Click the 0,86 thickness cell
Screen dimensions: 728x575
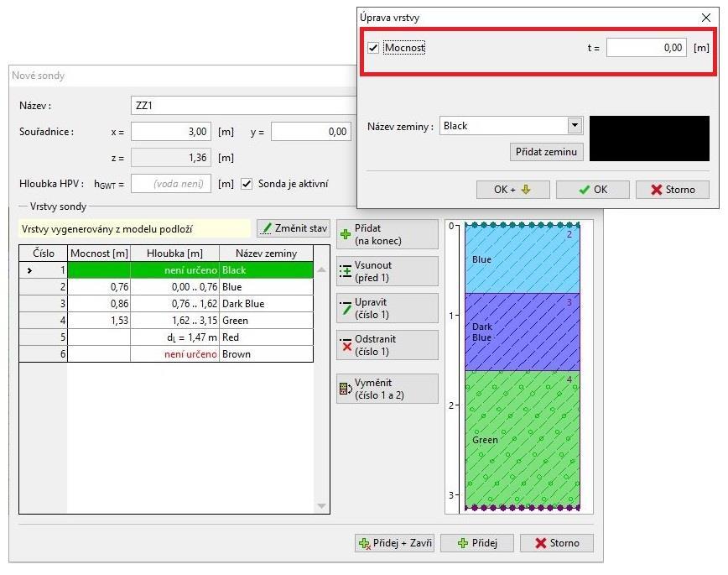(x=99, y=304)
